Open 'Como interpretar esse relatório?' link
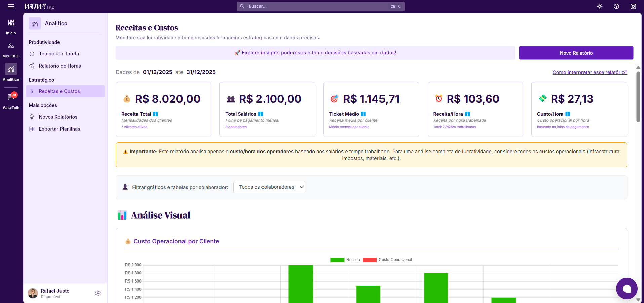This screenshot has width=644, height=303. tap(590, 72)
